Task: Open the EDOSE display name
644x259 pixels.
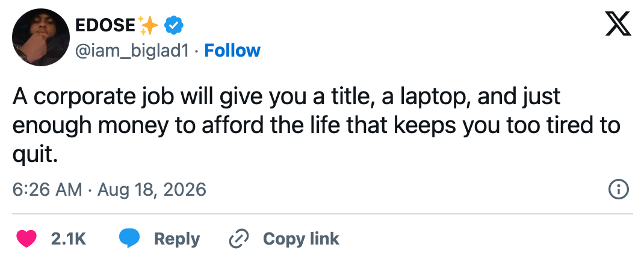Action: click(105, 25)
